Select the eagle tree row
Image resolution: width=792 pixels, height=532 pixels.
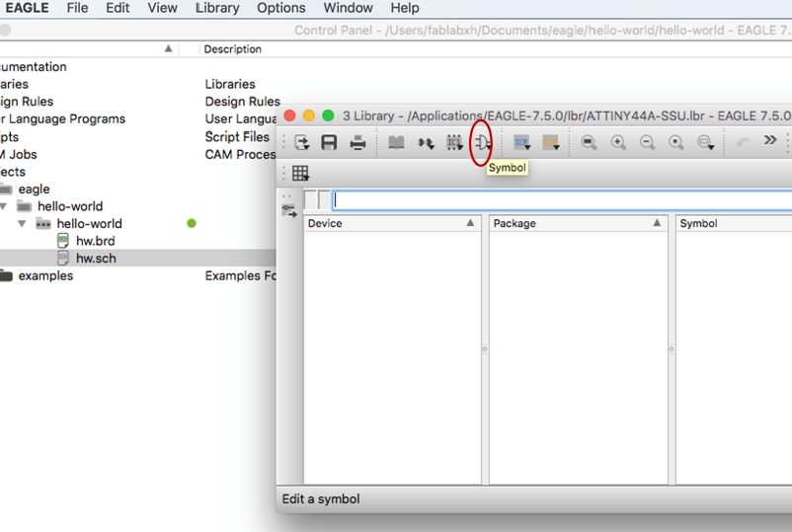pos(34,190)
